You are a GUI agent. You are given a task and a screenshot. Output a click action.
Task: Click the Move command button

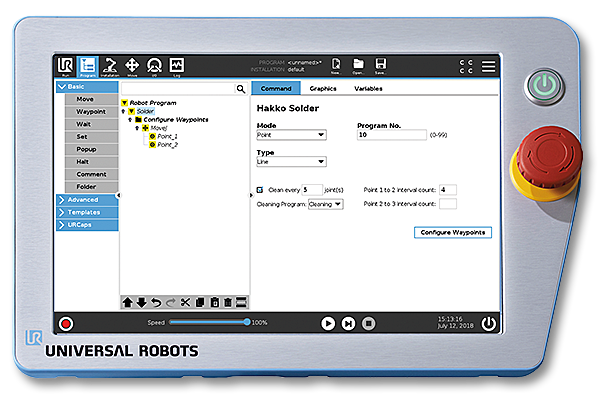[x=91, y=99]
